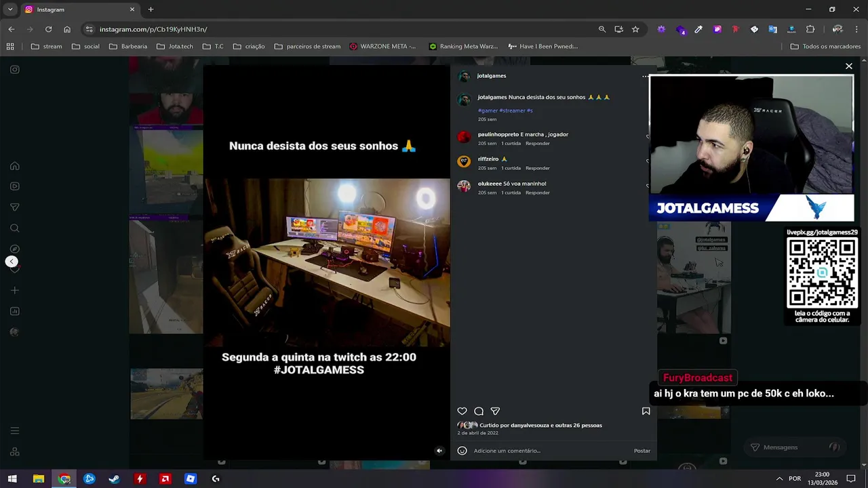
Task: Open the Direct messages paper-plane sidebar icon
Action: [15, 207]
